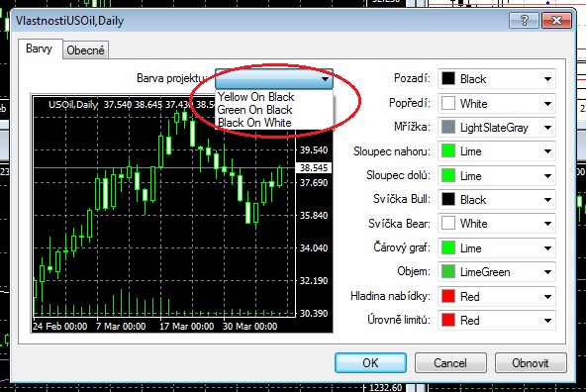This screenshot has height=392, width=586.
Task: Click the Lime swatch for Sloupec nahoru
Action: (448, 151)
